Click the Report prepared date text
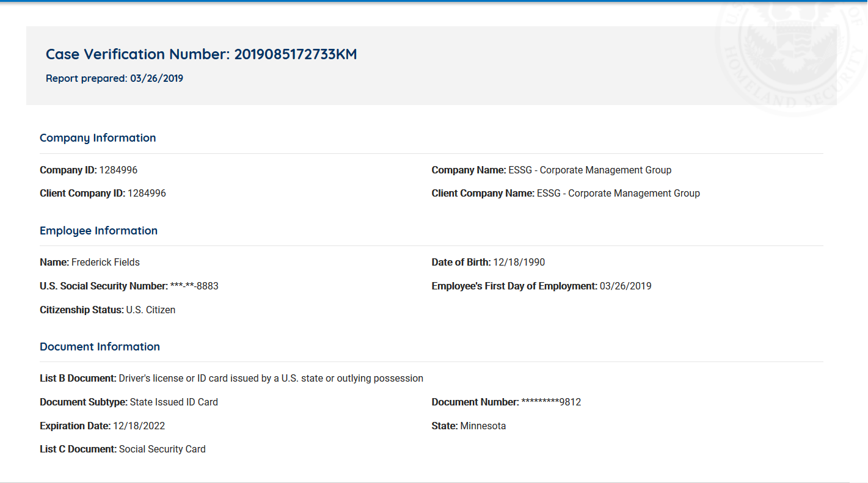The height and width of the screenshot is (483, 868). (x=114, y=78)
